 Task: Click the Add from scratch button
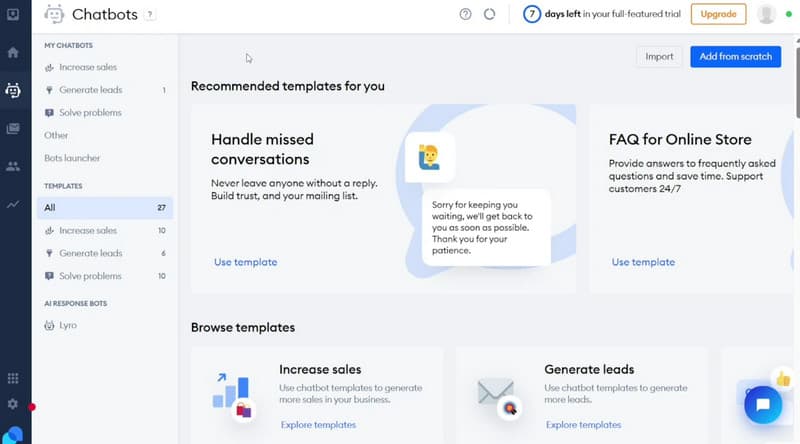pyautogui.click(x=735, y=57)
